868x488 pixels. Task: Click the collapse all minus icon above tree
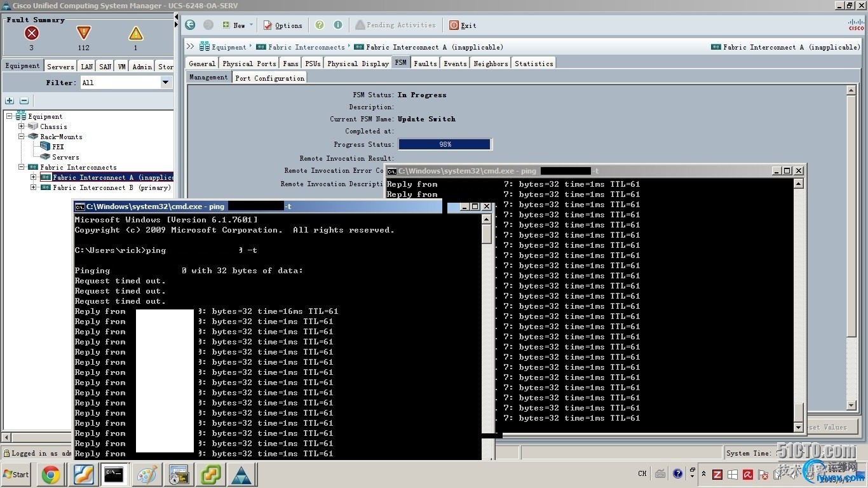click(x=24, y=100)
